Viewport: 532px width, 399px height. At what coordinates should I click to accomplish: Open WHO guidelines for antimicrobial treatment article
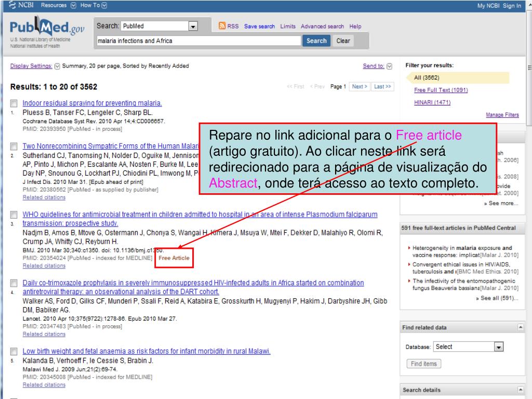pos(200,219)
